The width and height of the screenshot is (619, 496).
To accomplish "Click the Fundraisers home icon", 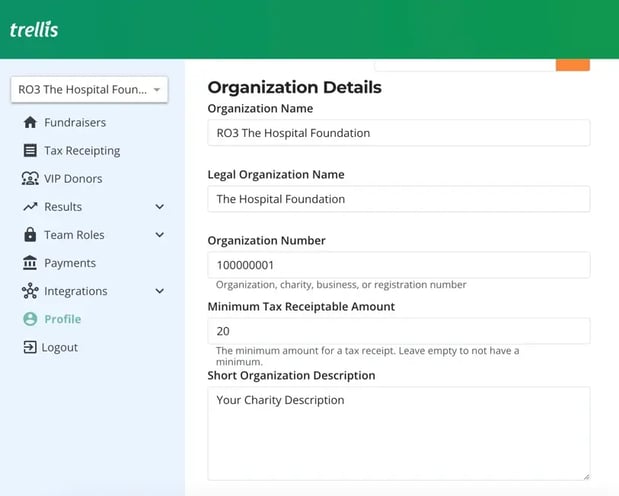I will [x=30, y=122].
